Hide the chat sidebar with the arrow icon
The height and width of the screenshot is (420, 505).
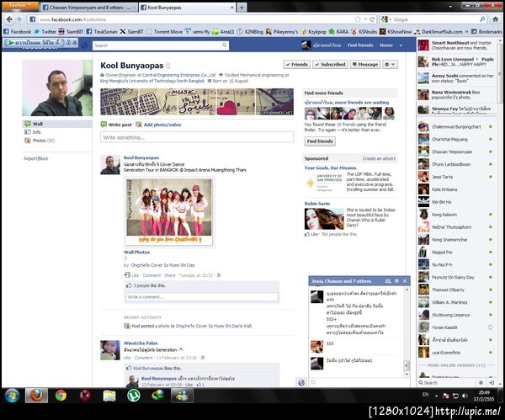pyautogui.click(x=492, y=383)
